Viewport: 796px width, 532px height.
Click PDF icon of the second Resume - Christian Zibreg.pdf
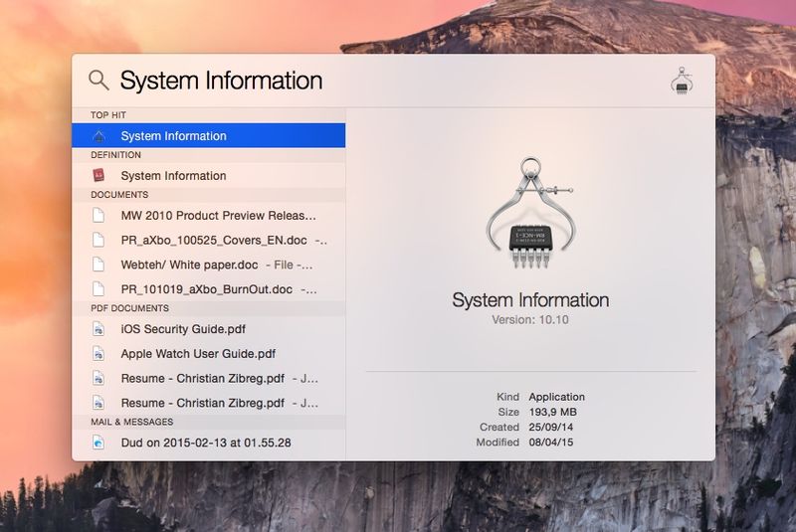[99, 403]
